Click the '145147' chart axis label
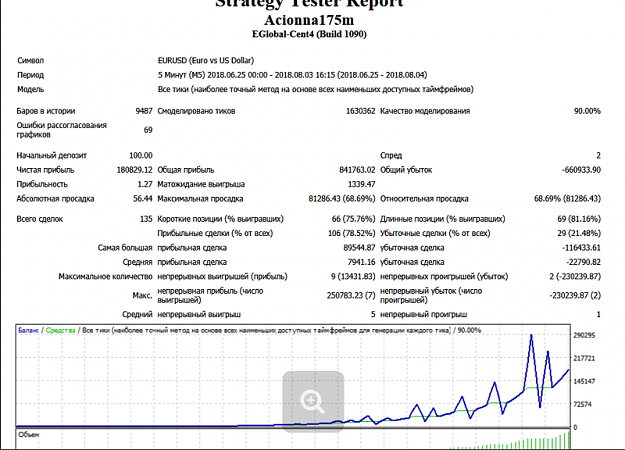625x450 pixels. [x=584, y=381]
